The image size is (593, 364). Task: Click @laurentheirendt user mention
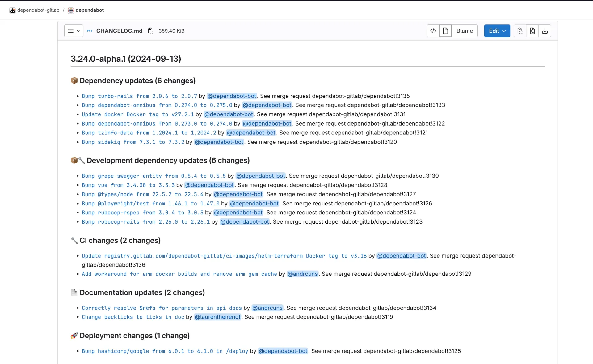tap(218, 317)
